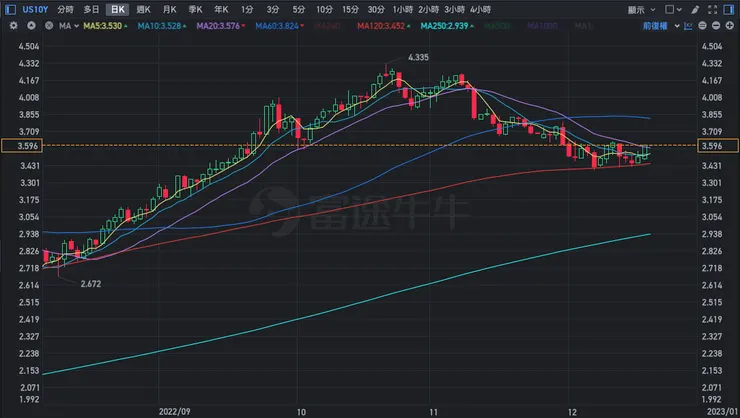Zoom out chart with minus-circle icon

tap(716, 26)
